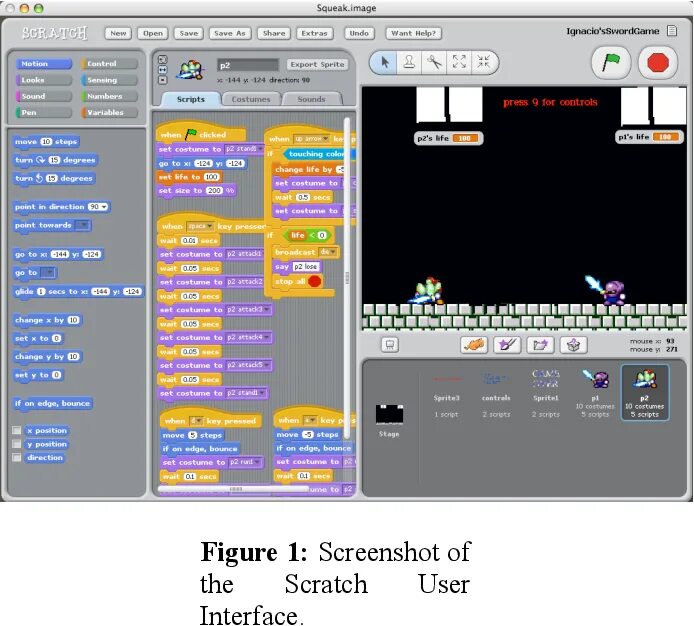Select the Looks block category
This screenshot has width=694, height=626.
pos(43,80)
